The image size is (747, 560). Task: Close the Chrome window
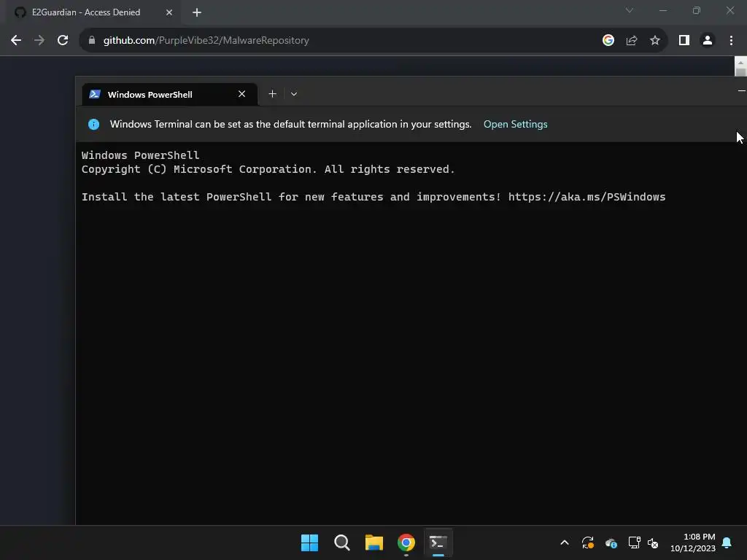(729, 10)
